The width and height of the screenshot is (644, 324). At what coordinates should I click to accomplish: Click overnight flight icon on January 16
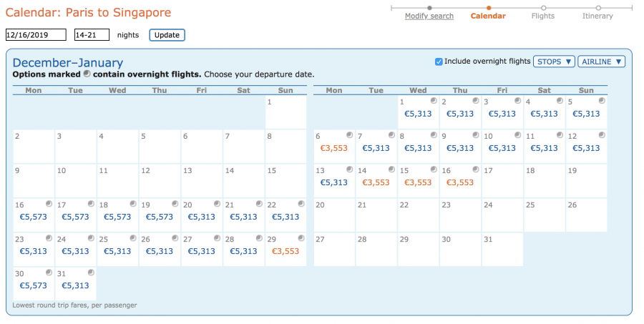click(476, 170)
